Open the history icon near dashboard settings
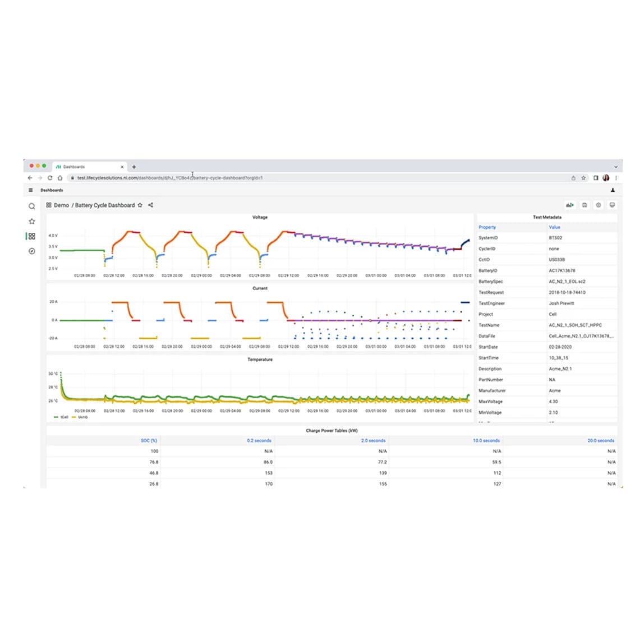644x644 pixels. click(x=583, y=205)
